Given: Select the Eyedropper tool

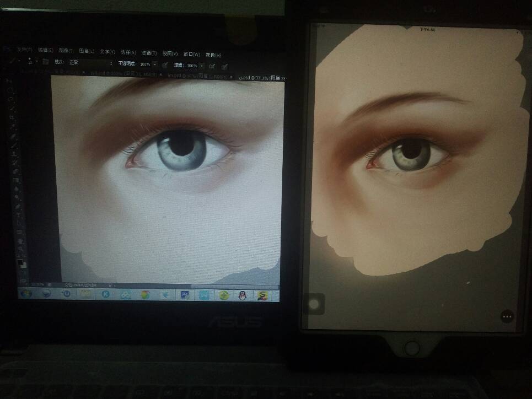Looking at the screenshot, I should pyautogui.click(x=12, y=126).
